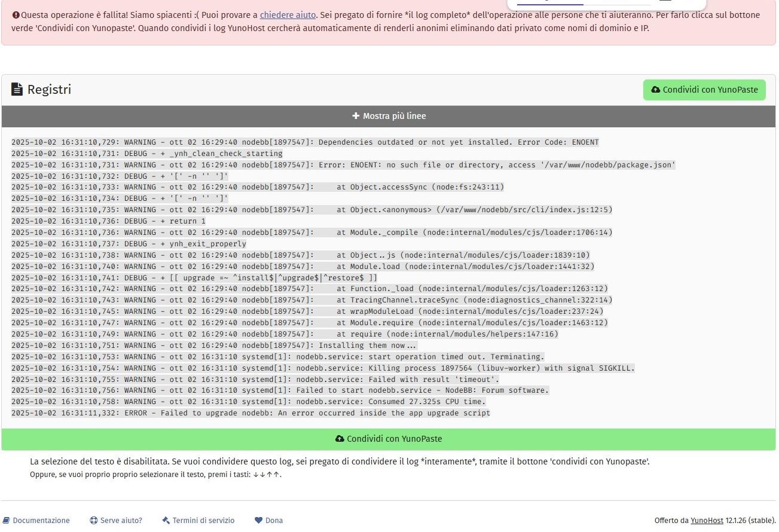The image size is (779, 532).
Task: Click the 'Installing them now' log line
Action: (213, 346)
